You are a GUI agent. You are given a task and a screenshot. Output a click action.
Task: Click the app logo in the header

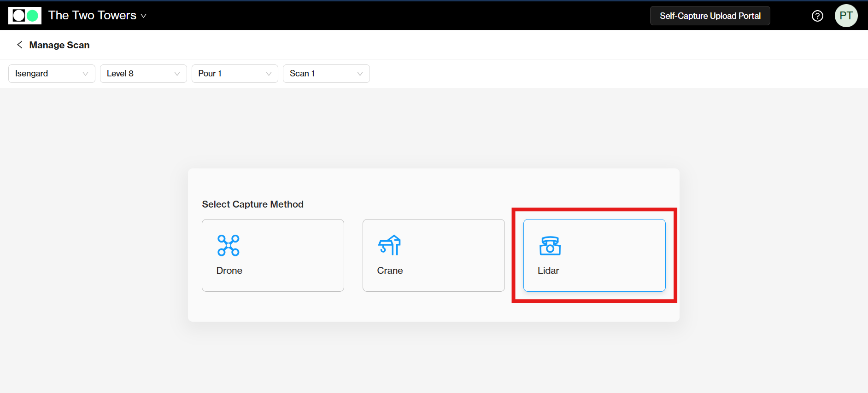[25, 16]
